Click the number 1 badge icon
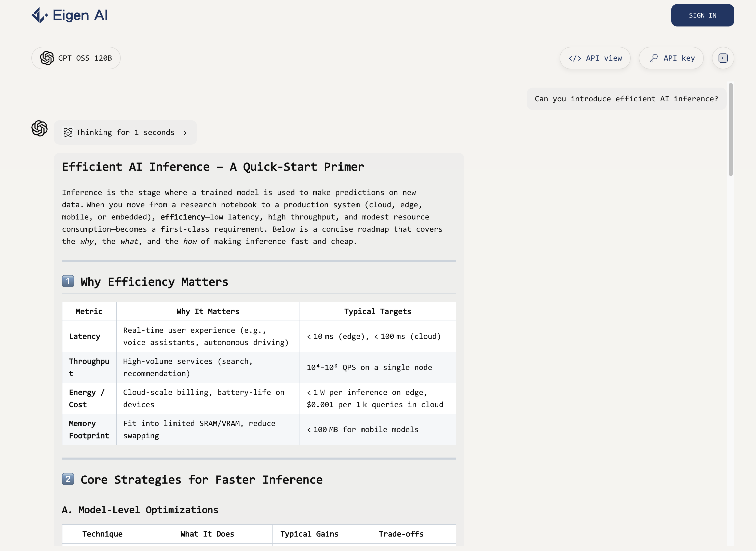 (68, 282)
